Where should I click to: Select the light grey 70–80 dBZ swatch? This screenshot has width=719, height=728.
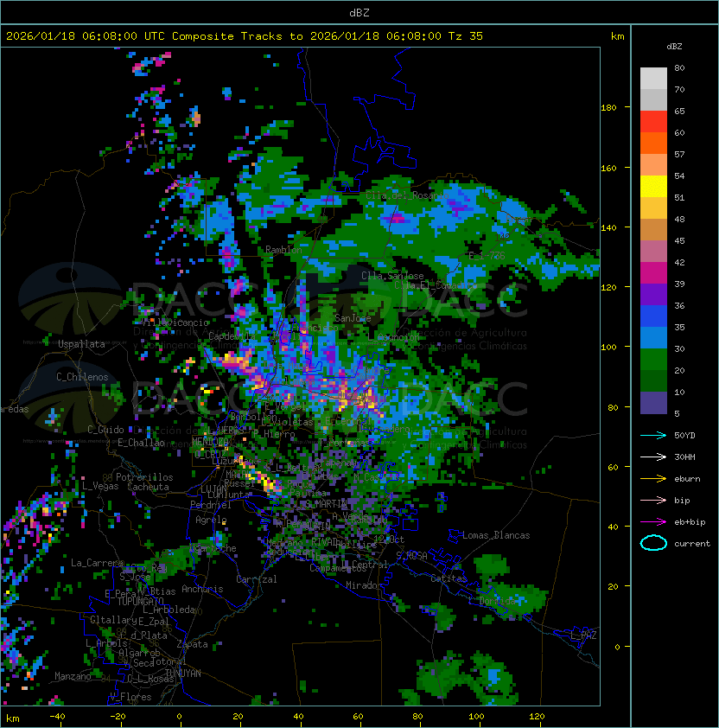click(x=653, y=79)
